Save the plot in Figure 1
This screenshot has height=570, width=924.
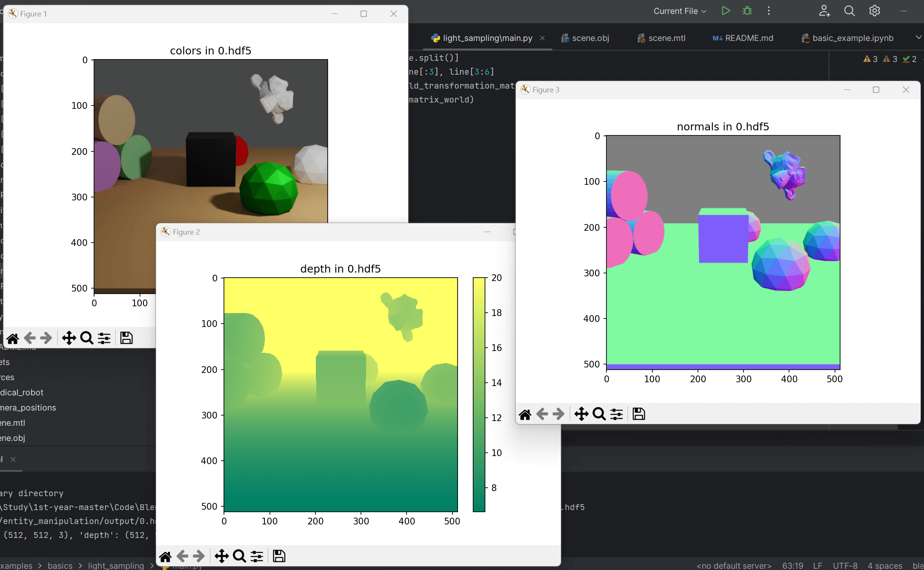pyautogui.click(x=126, y=338)
